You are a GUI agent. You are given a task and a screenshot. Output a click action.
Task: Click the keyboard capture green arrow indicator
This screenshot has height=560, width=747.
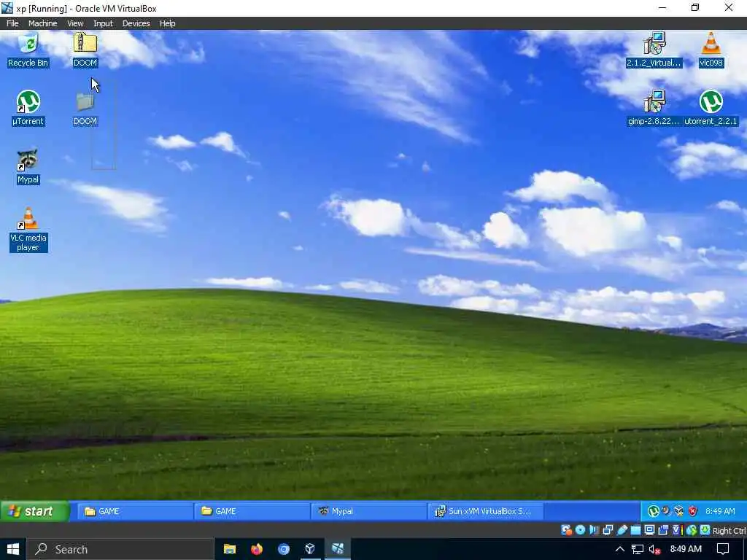click(705, 530)
